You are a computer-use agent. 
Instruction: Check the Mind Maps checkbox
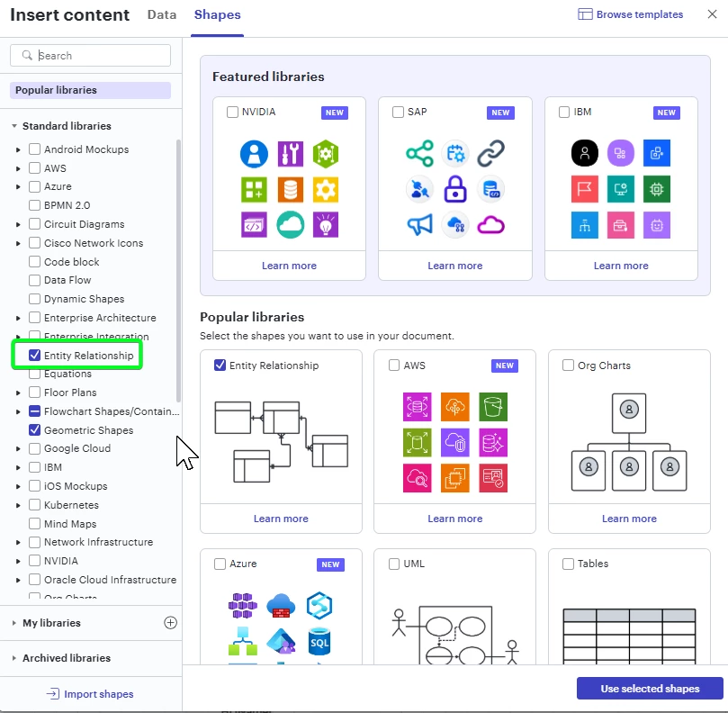34,523
